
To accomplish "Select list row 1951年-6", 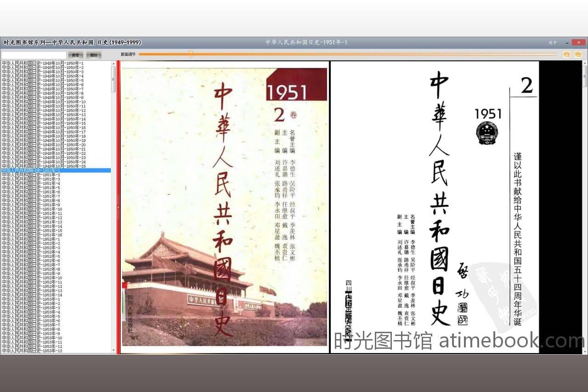I will point(56,192).
